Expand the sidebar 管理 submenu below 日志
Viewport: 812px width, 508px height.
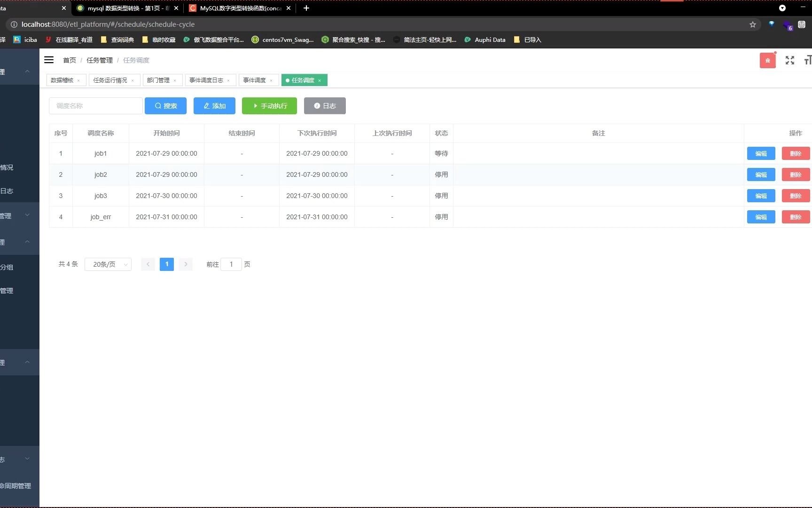(27, 215)
